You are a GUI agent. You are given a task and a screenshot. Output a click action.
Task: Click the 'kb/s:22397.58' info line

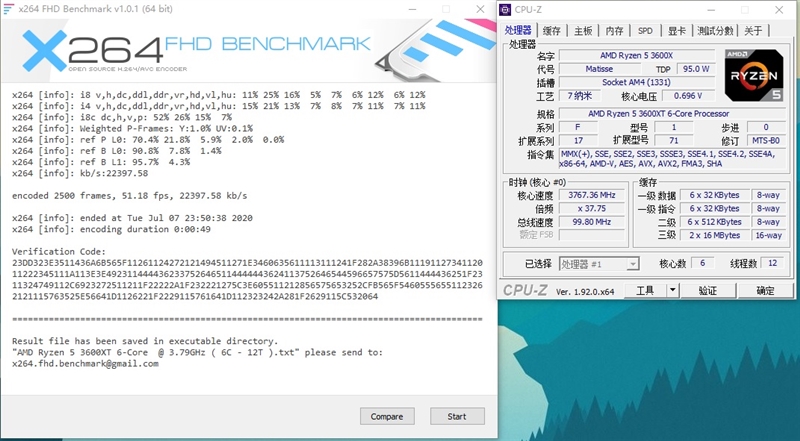pos(80,173)
